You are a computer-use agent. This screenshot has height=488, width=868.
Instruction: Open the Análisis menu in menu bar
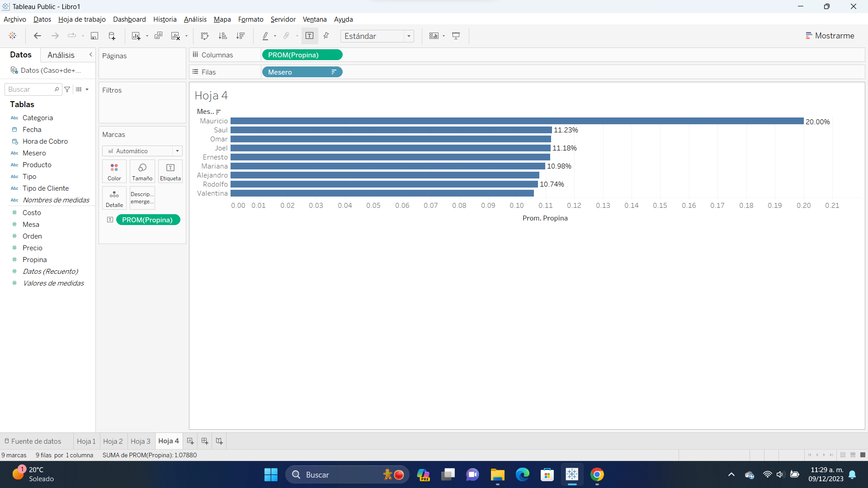pyautogui.click(x=195, y=19)
